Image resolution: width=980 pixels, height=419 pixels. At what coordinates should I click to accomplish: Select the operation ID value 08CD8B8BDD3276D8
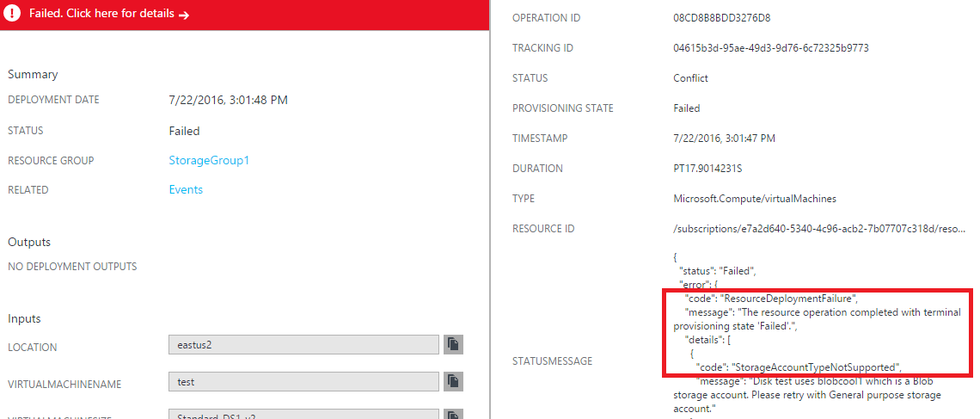tap(721, 18)
